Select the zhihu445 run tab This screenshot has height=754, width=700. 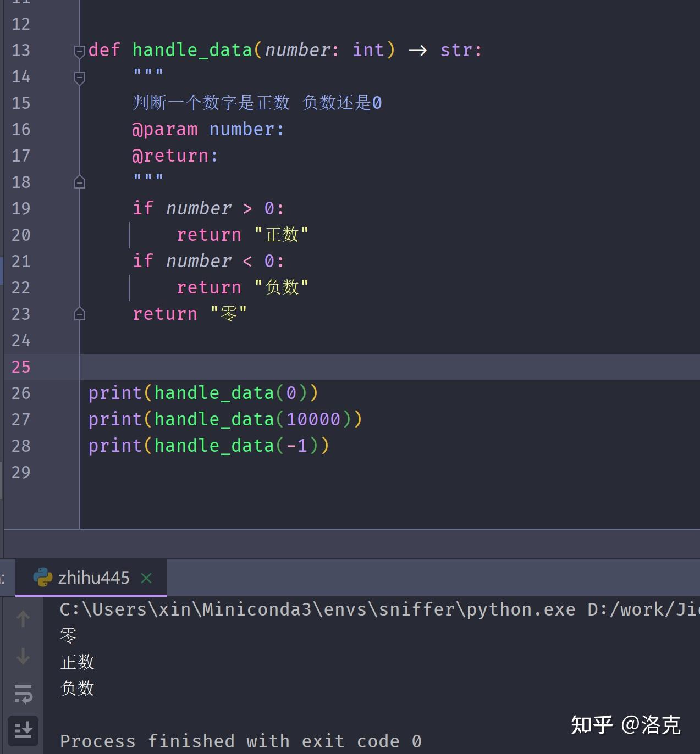point(91,578)
